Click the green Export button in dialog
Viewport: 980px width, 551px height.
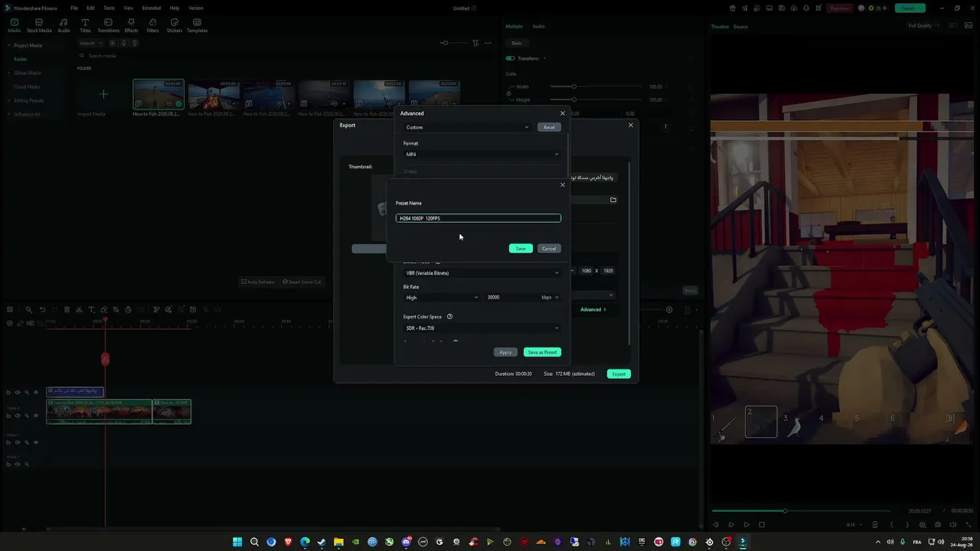click(619, 374)
